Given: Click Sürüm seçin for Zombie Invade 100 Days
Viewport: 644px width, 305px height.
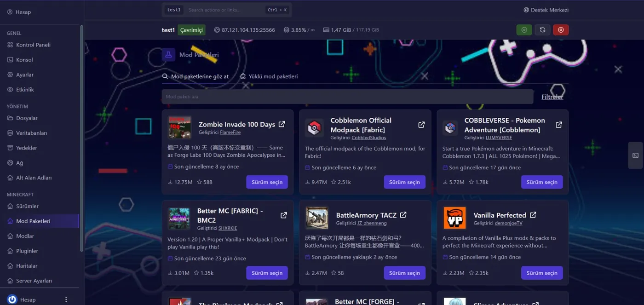Looking at the screenshot, I should pos(267,182).
